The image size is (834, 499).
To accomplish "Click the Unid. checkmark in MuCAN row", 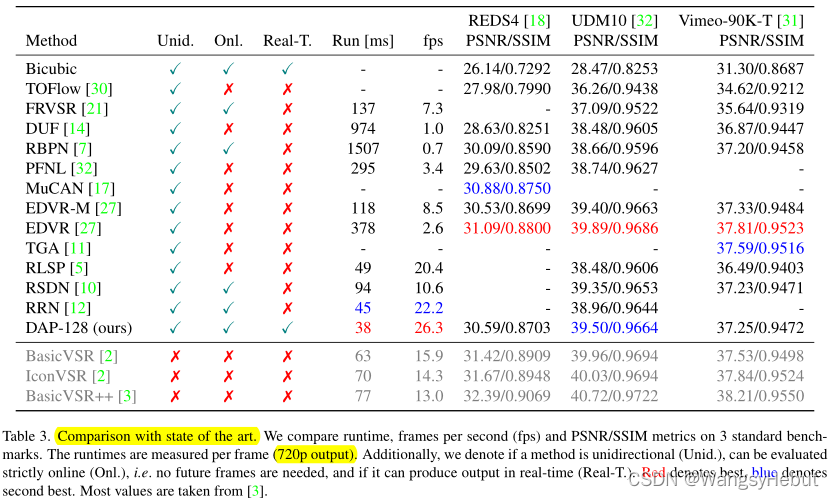I will pos(175,188).
